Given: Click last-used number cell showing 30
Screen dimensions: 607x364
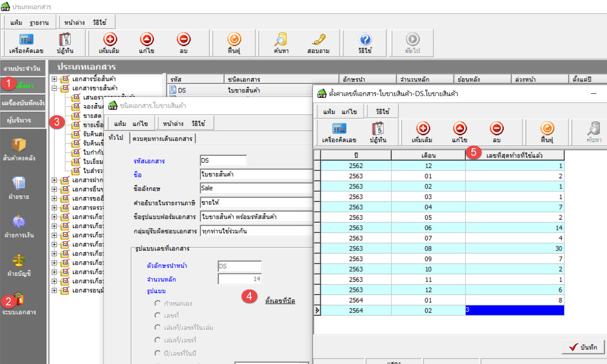Looking at the screenshot, I should point(515,249).
